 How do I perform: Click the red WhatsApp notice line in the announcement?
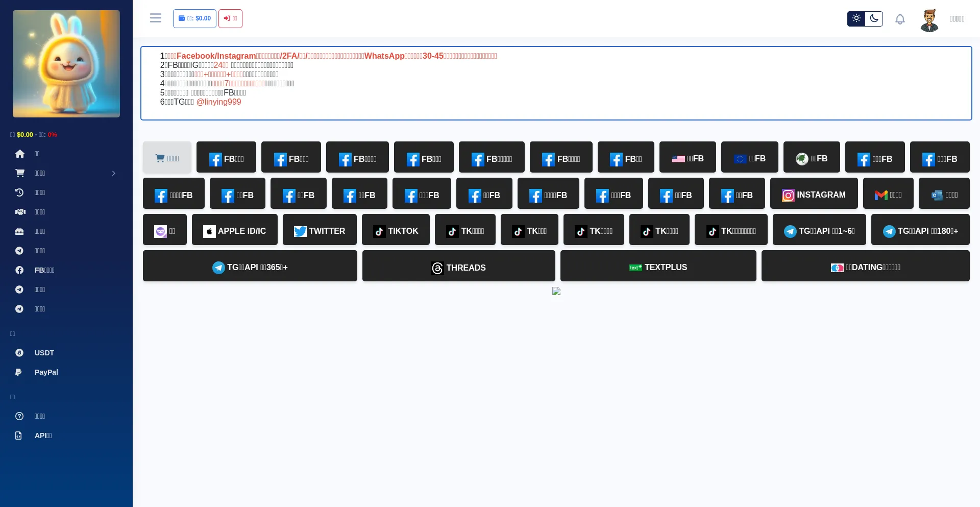(x=328, y=56)
